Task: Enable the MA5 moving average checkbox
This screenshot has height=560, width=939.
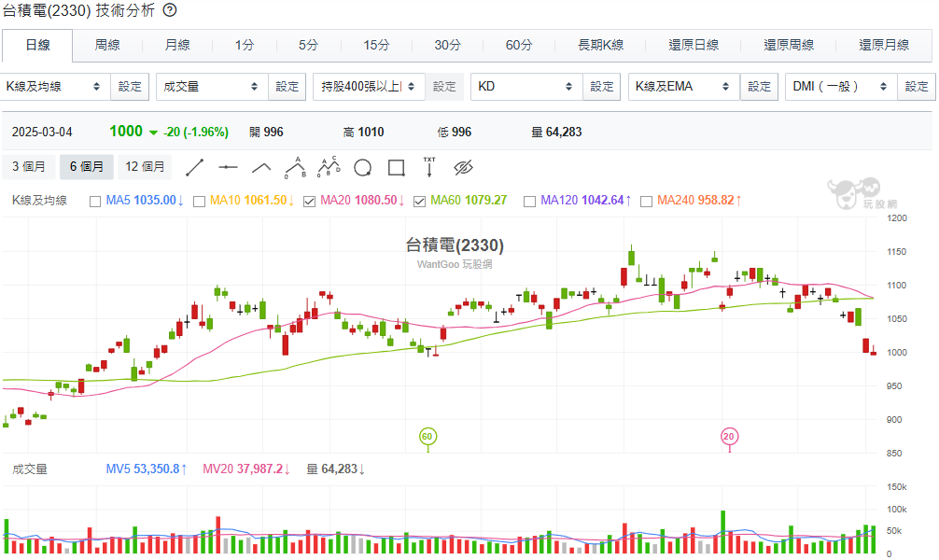Action: click(95, 201)
